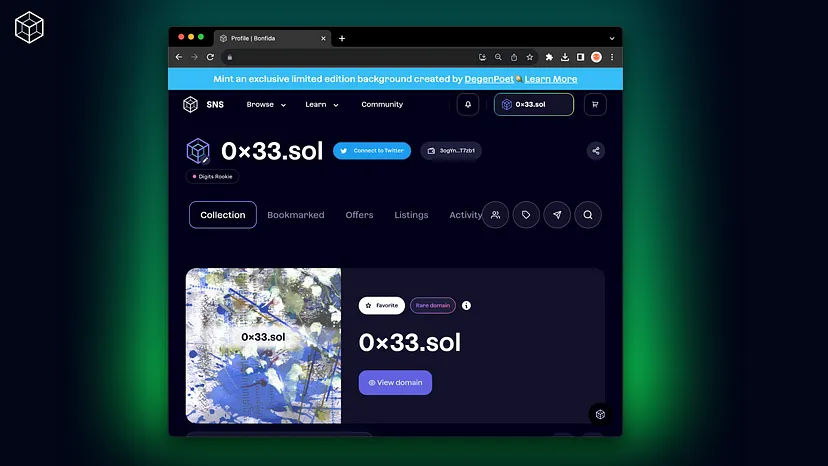The height and width of the screenshot is (466, 828).
Task: Click the install app icon in address bar
Action: pos(482,57)
